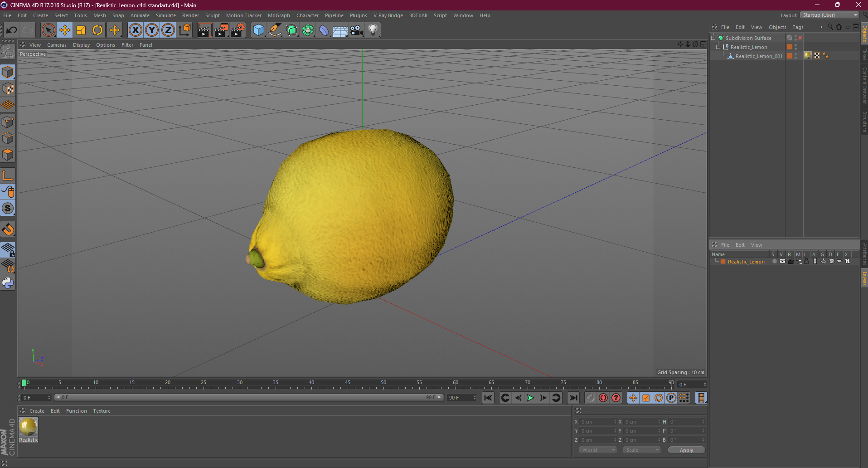The height and width of the screenshot is (468, 868).
Task: Switch to Points mode
Action: [8, 122]
